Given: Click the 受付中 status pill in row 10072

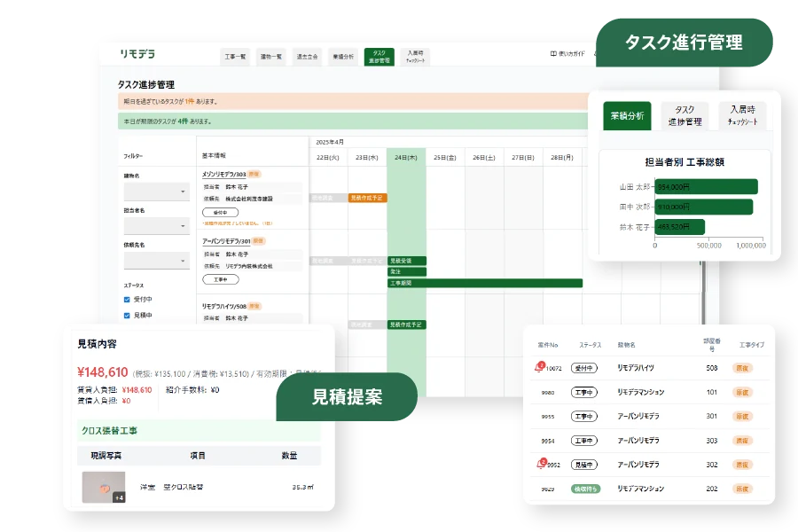Looking at the screenshot, I should [x=583, y=368].
